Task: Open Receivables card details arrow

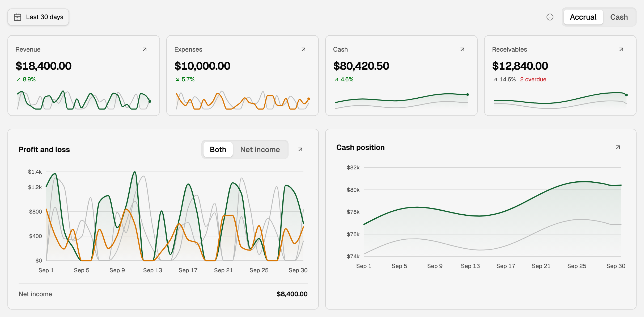Action: [x=621, y=49]
